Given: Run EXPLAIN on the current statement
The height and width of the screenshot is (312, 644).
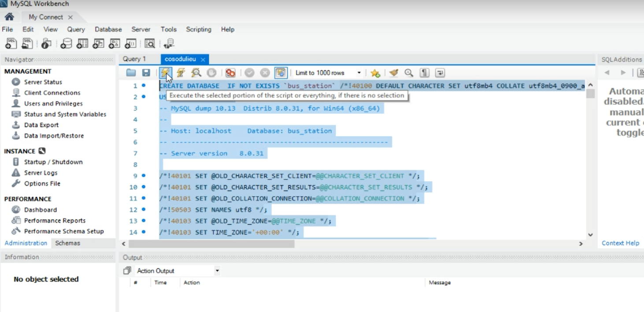Looking at the screenshot, I should (x=196, y=73).
